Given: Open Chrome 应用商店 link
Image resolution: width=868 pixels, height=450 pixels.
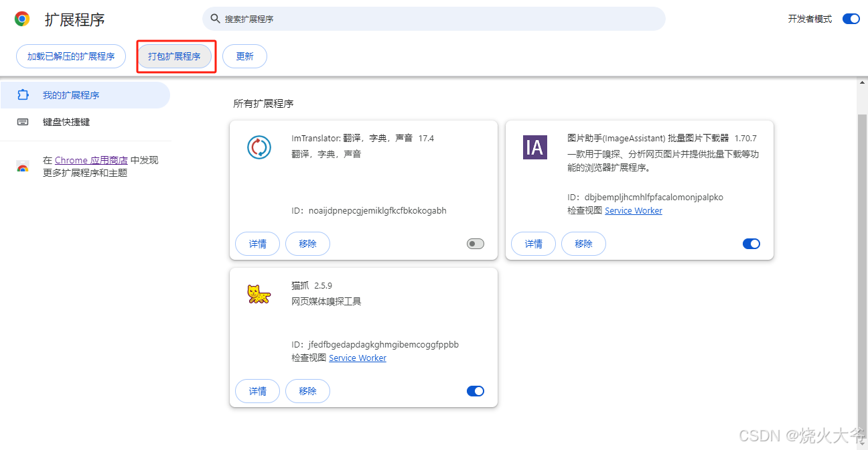Looking at the screenshot, I should click(91, 160).
